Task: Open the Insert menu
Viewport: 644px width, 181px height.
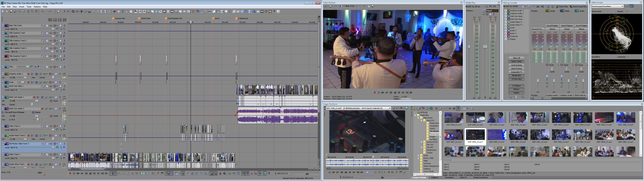Action: 22,7
